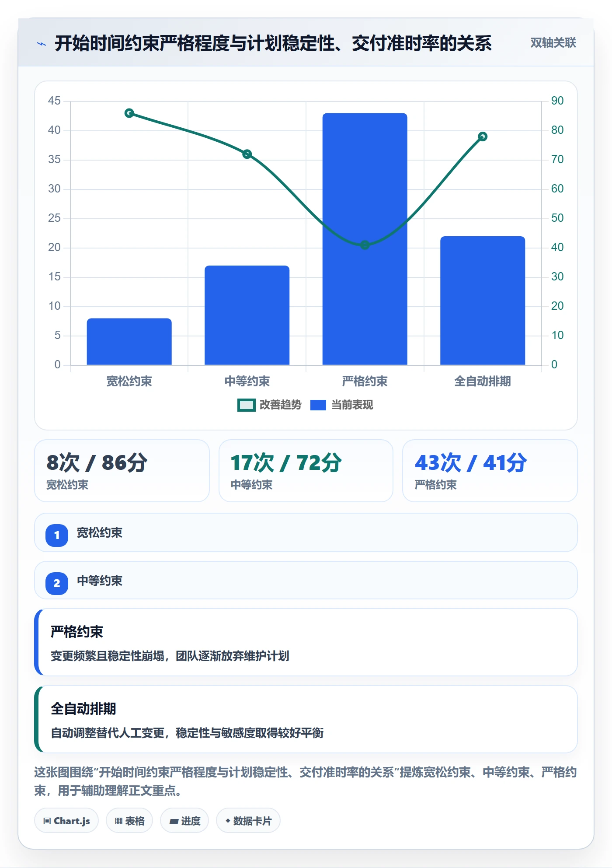Select the 全自动排期 bar in chart

pos(483,301)
